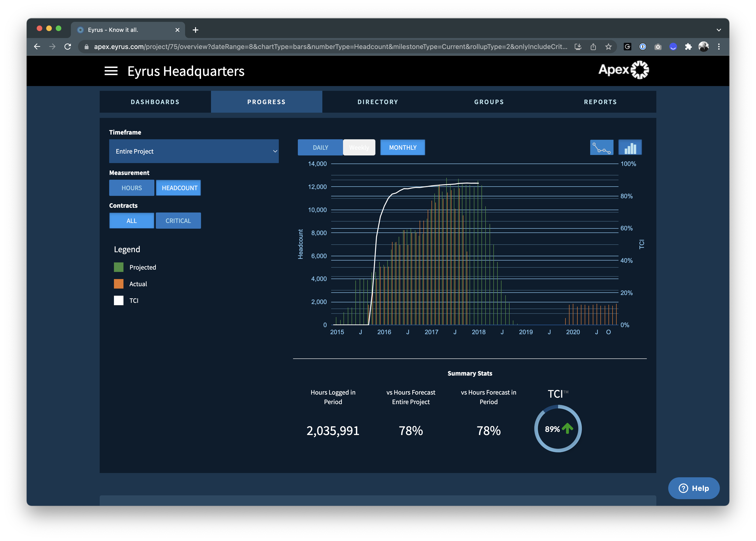Bookmark this page with the star
Viewport: 756px width, 541px height.
[x=608, y=47]
